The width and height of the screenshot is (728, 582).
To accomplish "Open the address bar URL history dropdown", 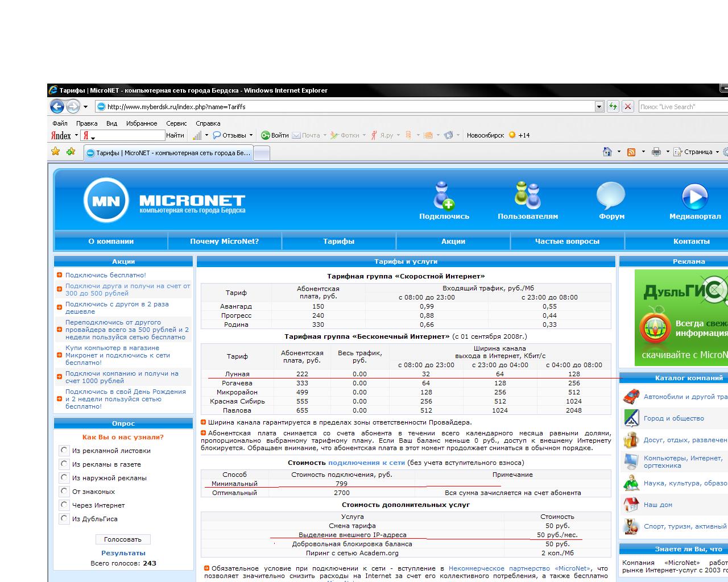I will pyautogui.click(x=599, y=106).
